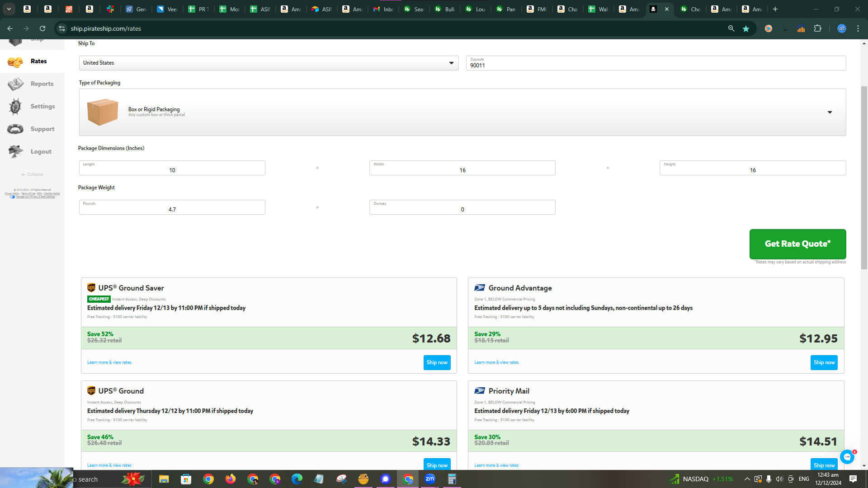Click the browser back arrow
868x488 pixels.
pyautogui.click(x=10, y=28)
